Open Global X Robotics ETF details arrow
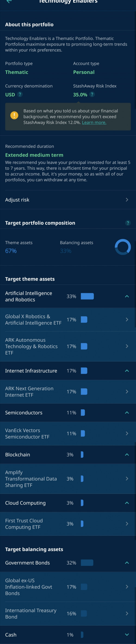Screen dimensions: 136x644 (127, 320)
